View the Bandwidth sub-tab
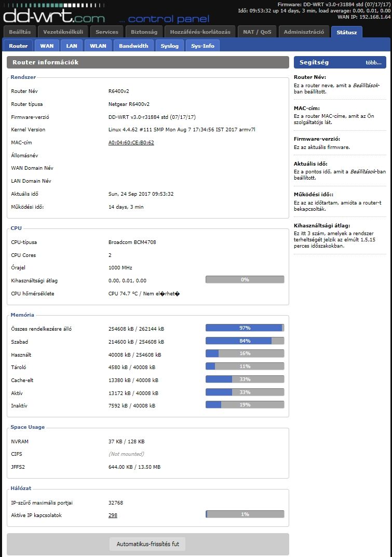 pos(133,46)
